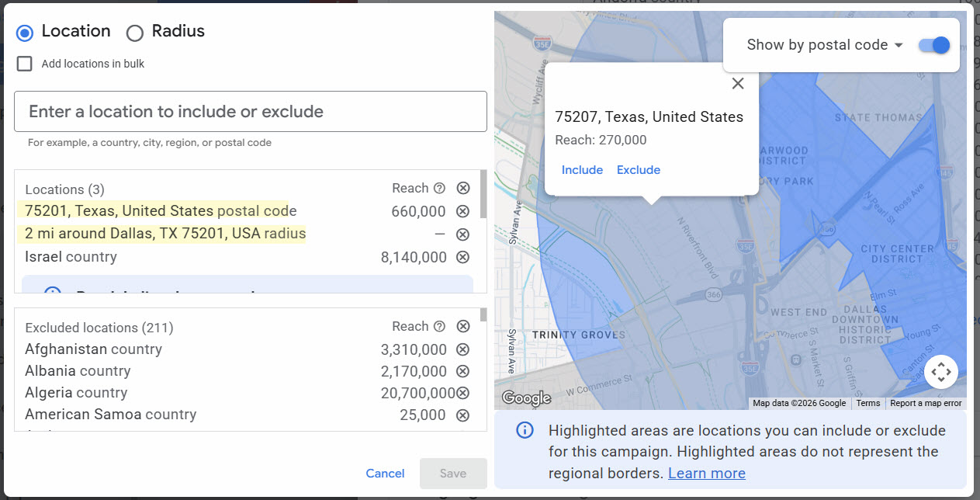Activate the map pan control icon
This screenshot has height=500, width=980.
[941, 372]
